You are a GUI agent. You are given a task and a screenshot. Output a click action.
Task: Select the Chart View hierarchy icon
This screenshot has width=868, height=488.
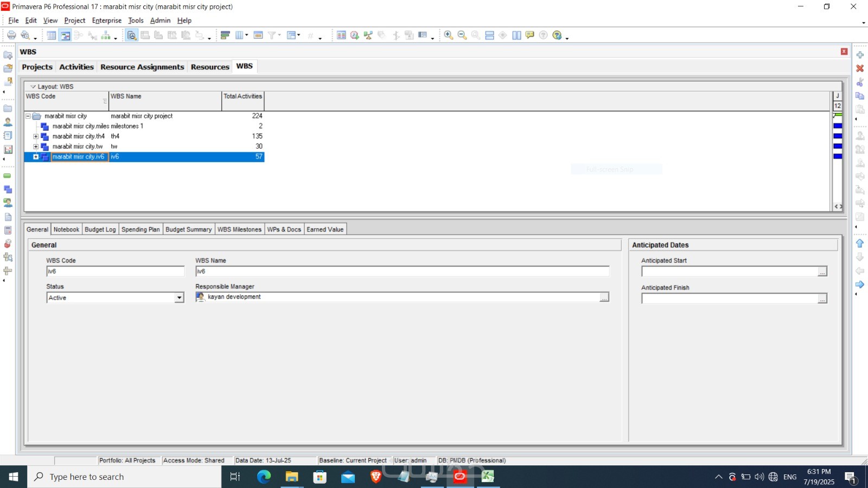click(x=106, y=35)
